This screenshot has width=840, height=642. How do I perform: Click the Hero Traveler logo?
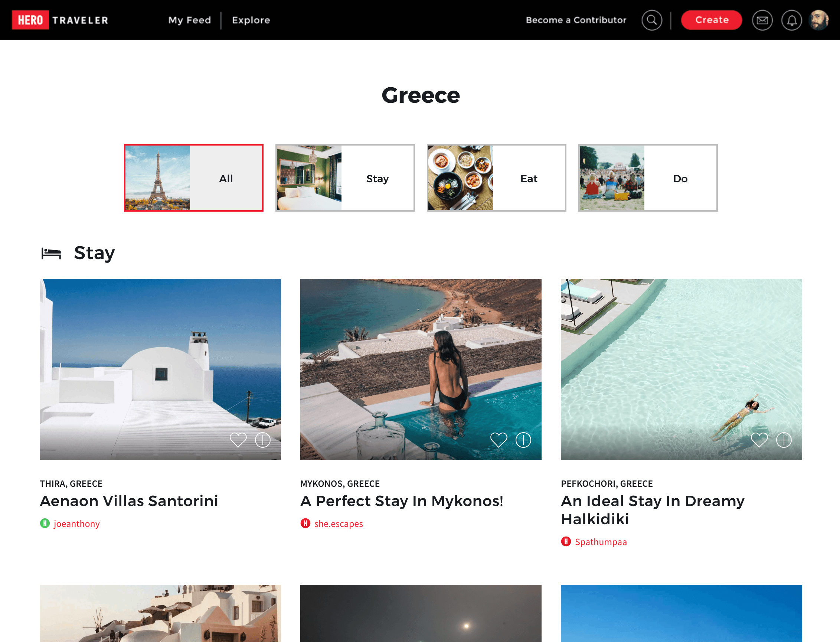click(x=60, y=20)
